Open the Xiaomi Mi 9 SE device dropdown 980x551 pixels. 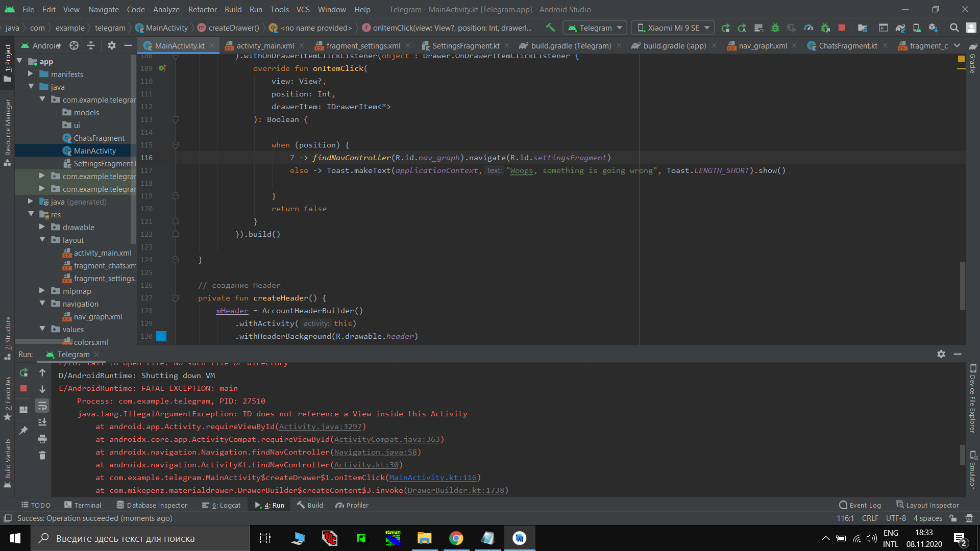point(674,28)
